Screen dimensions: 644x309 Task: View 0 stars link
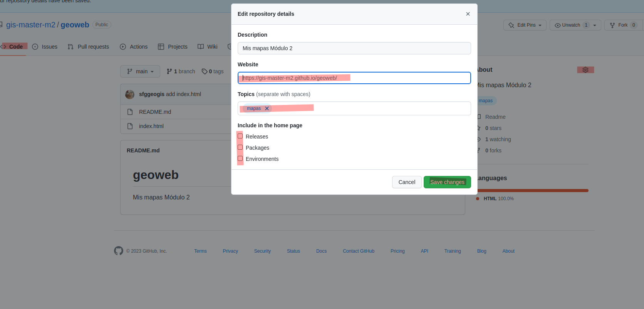(493, 128)
